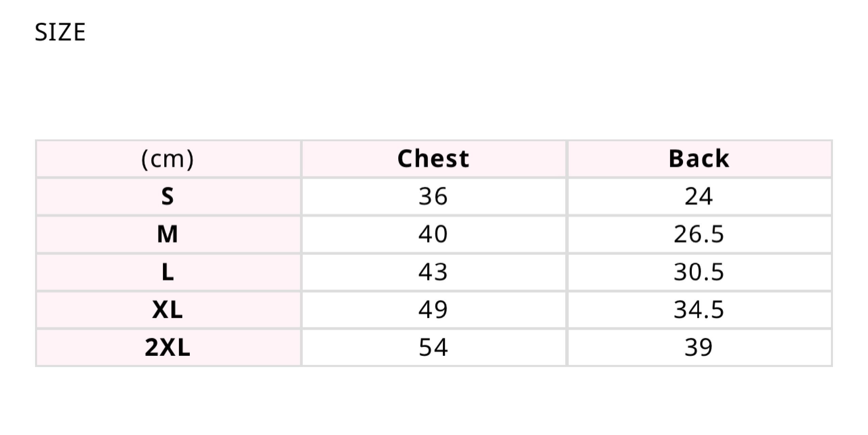Screen dimensions: 868x435
Task: Click back value 39 for size 2XL
Action: (x=699, y=348)
